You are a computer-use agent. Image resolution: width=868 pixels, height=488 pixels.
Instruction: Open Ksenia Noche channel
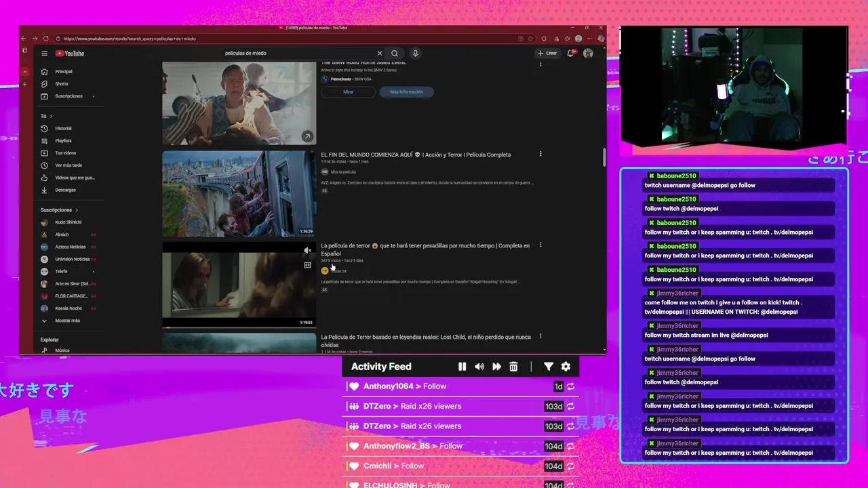tap(68, 308)
